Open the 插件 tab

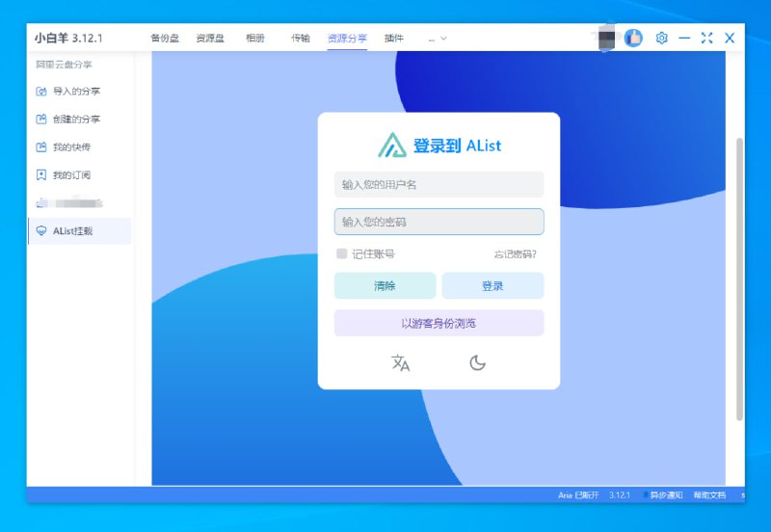pyautogui.click(x=394, y=39)
